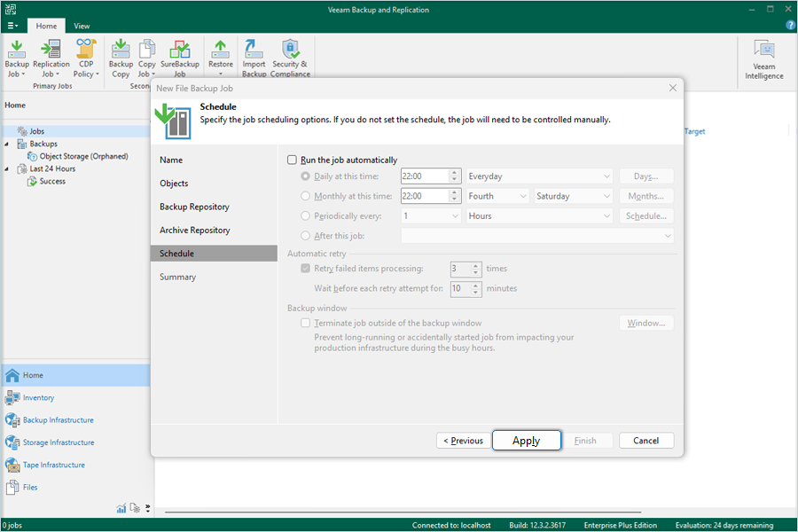This screenshot has height=532, width=798.
Task: Go to the Backup Repository wizard step
Action: coord(194,207)
